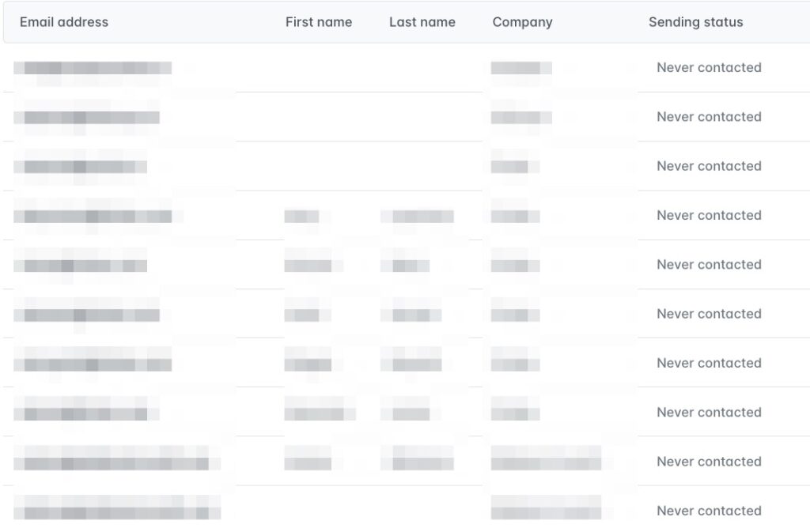Click the Last name cell in row five

(x=407, y=265)
